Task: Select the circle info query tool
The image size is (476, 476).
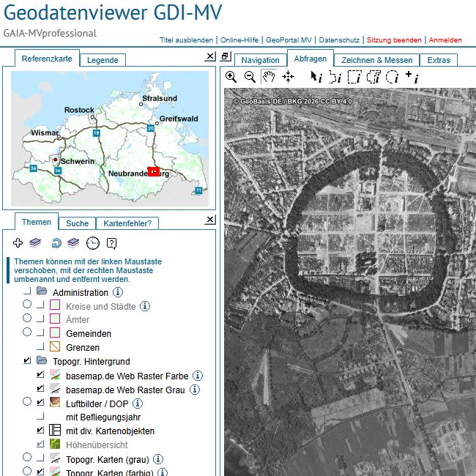Action: click(x=393, y=77)
